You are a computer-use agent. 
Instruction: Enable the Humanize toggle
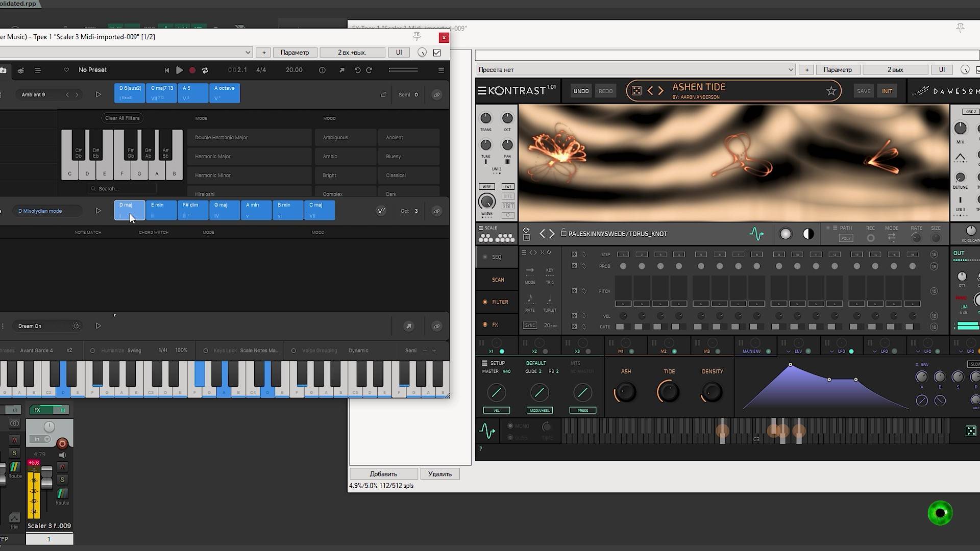92,350
